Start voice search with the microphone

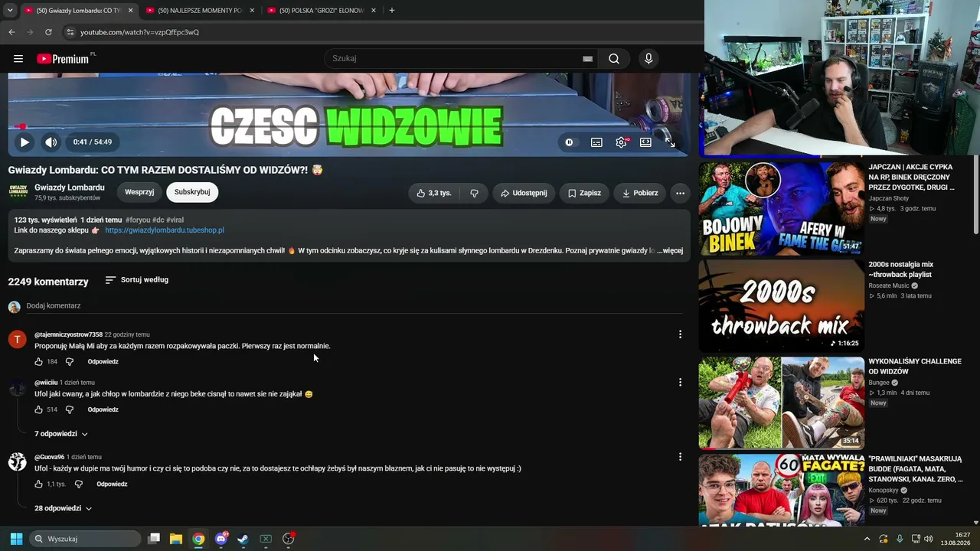click(648, 59)
